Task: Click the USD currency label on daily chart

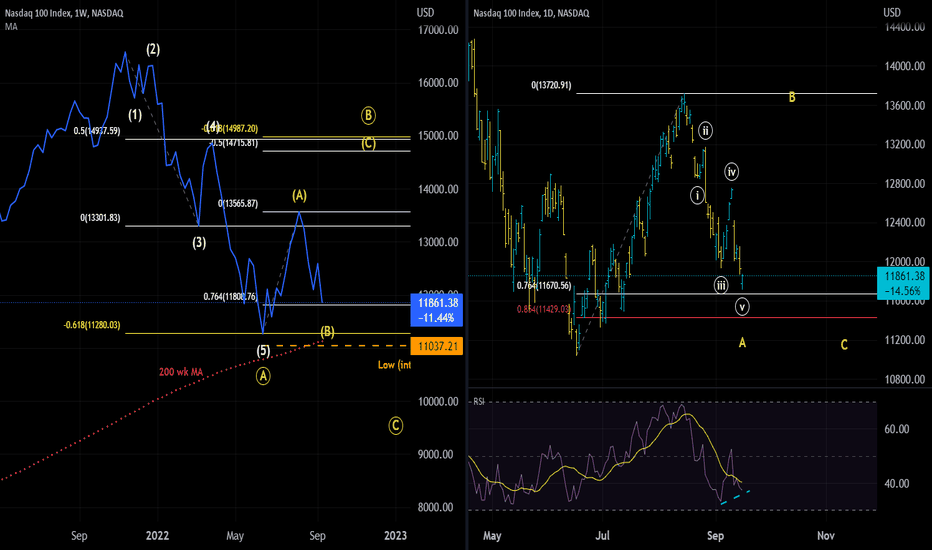Action: [892, 12]
